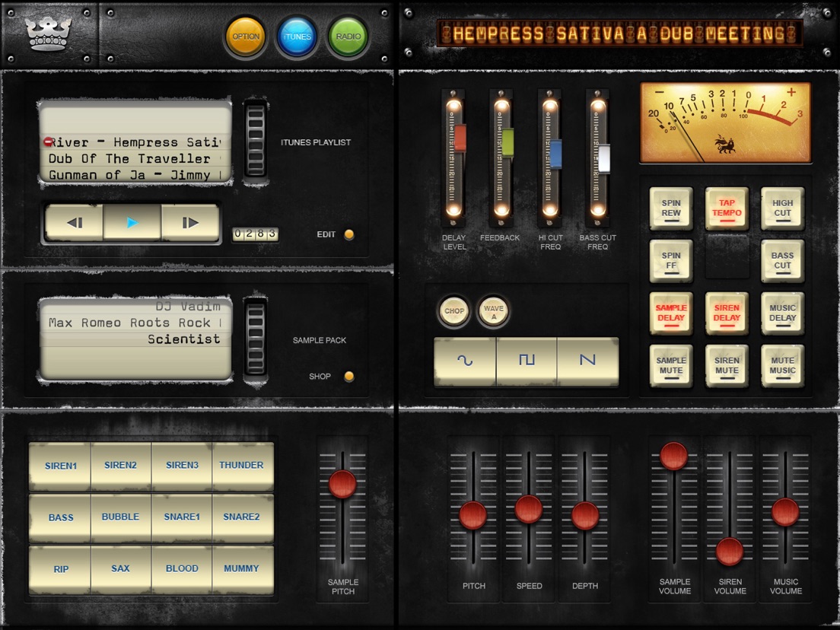This screenshot has height=630, width=840.
Task: Toggle the MUTE MUSIC button
Action: tap(782, 366)
